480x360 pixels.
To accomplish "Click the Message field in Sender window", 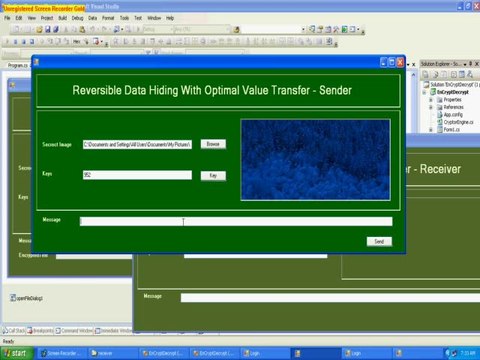I will (236, 221).
